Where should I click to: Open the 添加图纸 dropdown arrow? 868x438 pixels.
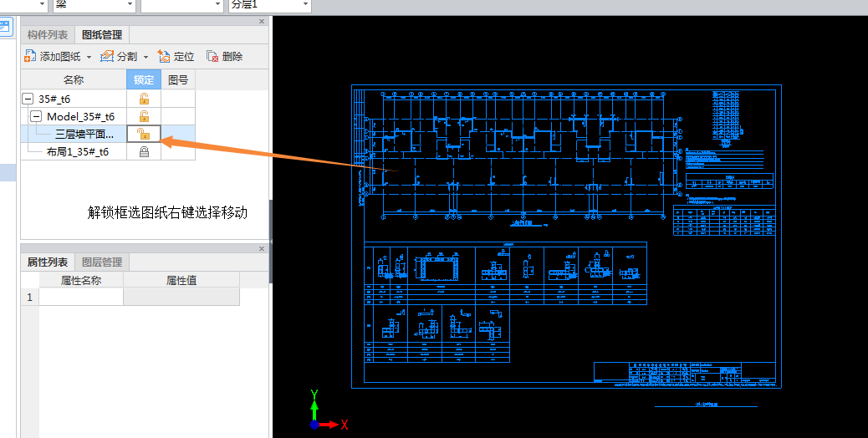click(89, 57)
